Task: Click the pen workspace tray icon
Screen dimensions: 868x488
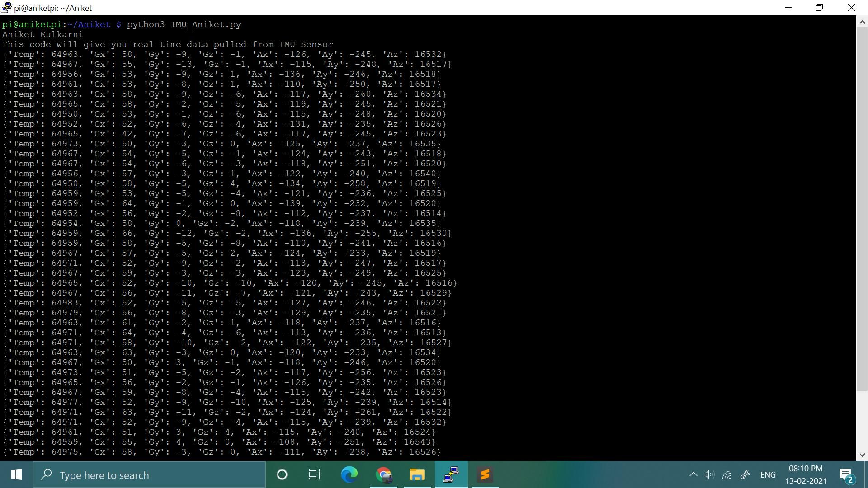Action: click(x=745, y=475)
